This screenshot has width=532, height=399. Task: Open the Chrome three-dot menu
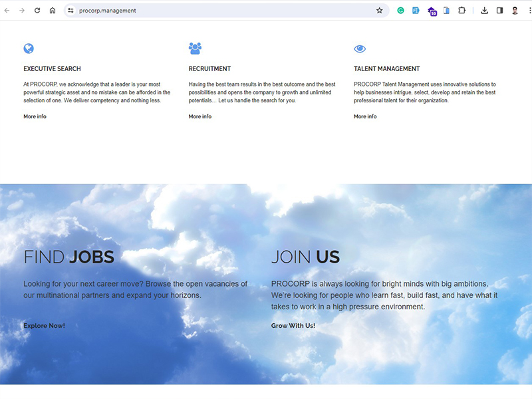tap(527, 11)
